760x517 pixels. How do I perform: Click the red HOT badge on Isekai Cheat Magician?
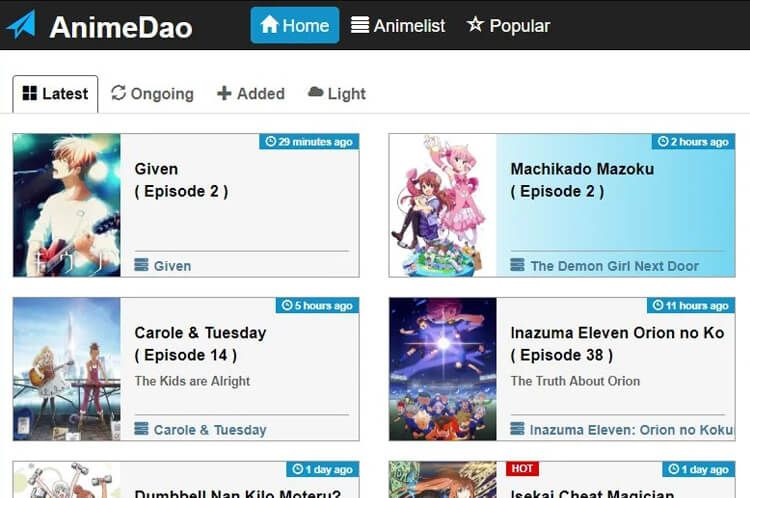pos(522,469)
